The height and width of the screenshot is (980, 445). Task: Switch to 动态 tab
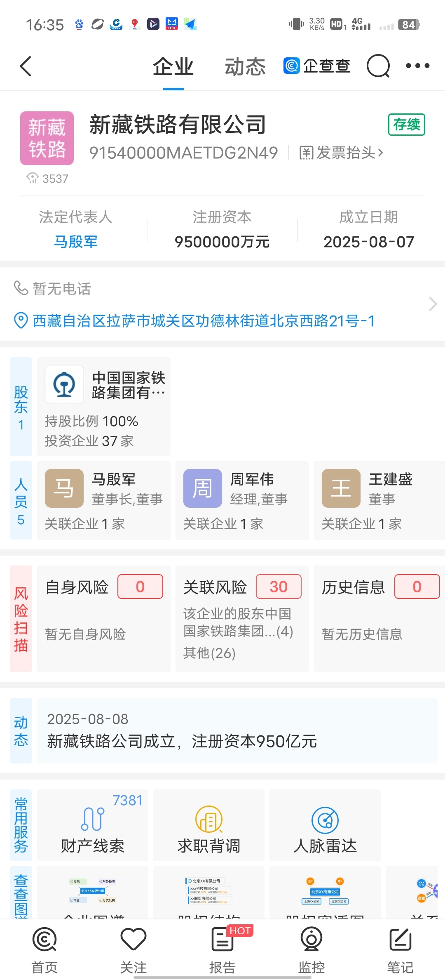click(x=245, y=67)
